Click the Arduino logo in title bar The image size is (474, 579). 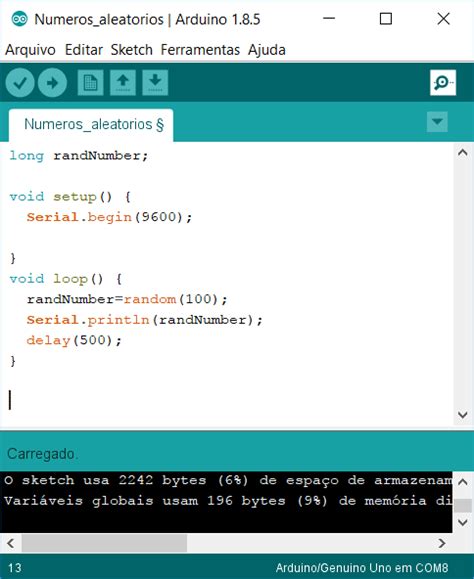[x=19, y=19]
